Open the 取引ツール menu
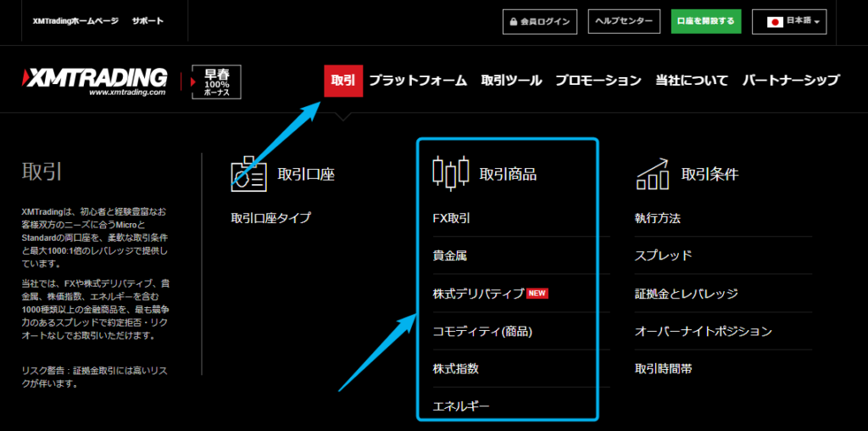The image size is (868, 431). 511,81
